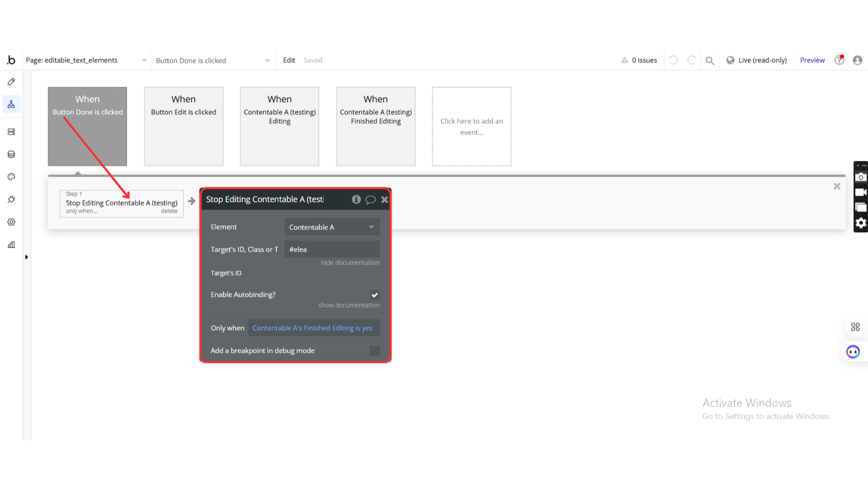This screenshot has width=868, height=489.
Task: Open the 'Button Done is clicked' workflow dropdown
Action: coord(213,60)
